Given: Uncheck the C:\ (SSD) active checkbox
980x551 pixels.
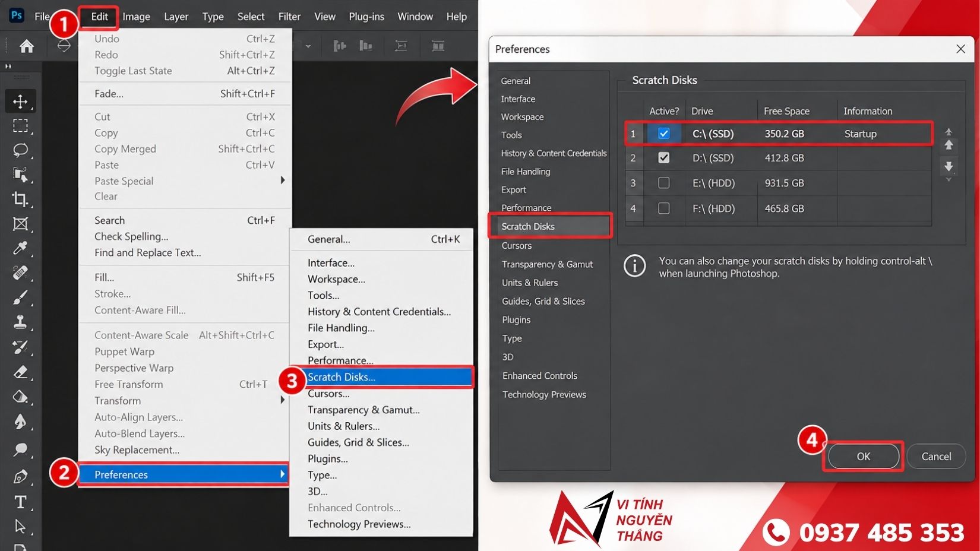Looking at the screenshot, I should coord(664,134).
